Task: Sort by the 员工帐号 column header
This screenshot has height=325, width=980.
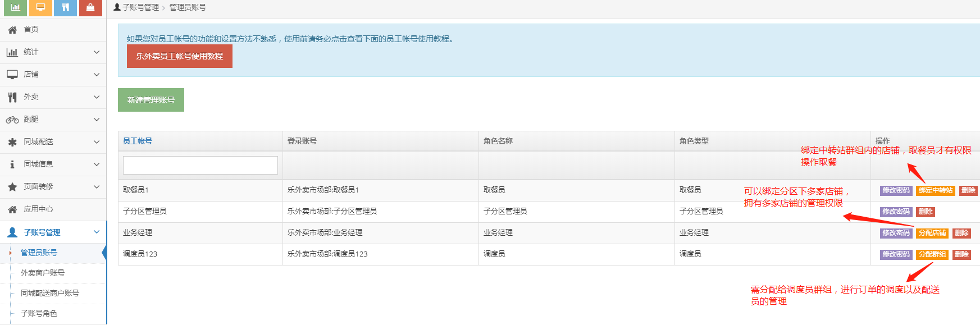Action: [138, 141]
